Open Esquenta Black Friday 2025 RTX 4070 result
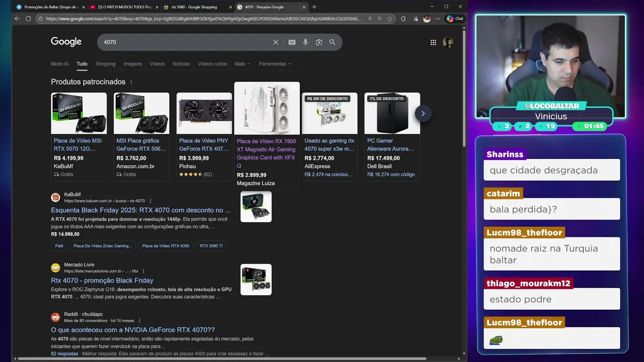 (x=140, y=210)
